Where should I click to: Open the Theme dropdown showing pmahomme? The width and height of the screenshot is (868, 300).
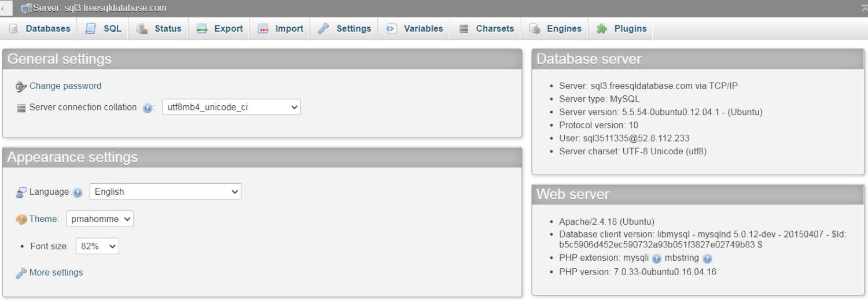[100, 219]
